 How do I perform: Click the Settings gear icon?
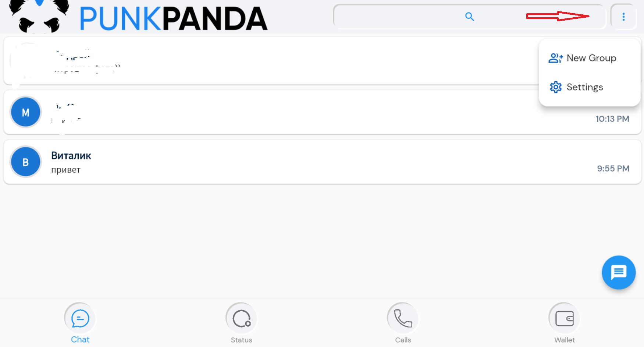point(555,87)
